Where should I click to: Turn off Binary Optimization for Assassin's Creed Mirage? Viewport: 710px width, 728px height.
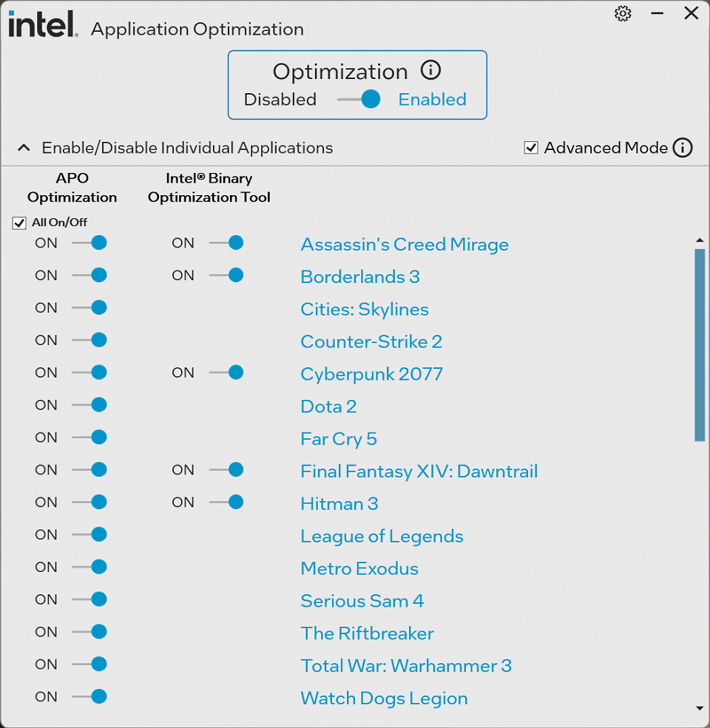(x=227, y=243)
